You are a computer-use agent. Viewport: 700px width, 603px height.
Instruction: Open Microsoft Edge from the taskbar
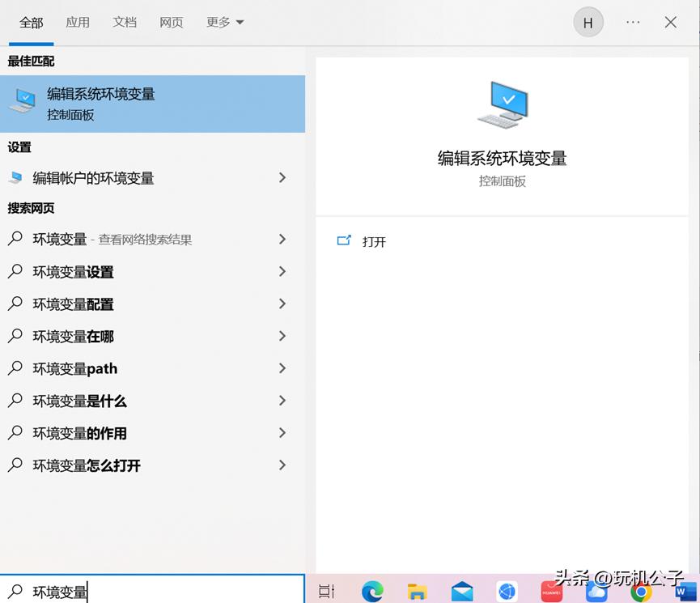click(x=372, y=592)
